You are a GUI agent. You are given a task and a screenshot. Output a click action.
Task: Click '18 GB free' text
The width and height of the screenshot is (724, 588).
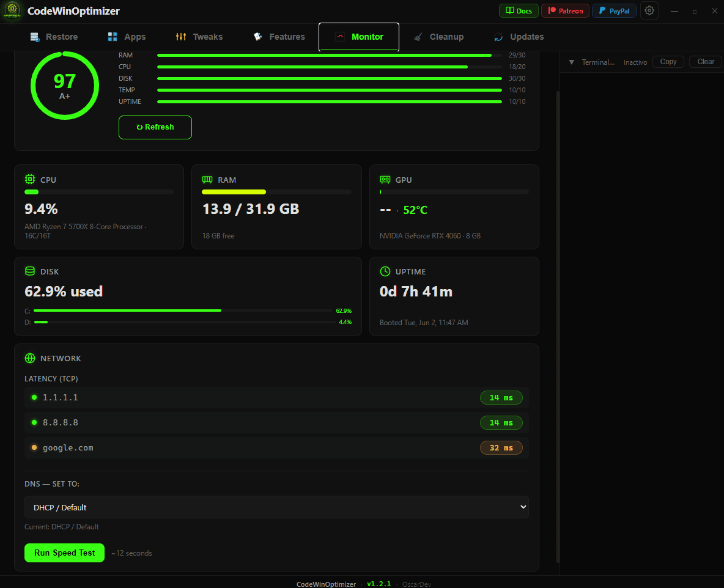(218, 236)
